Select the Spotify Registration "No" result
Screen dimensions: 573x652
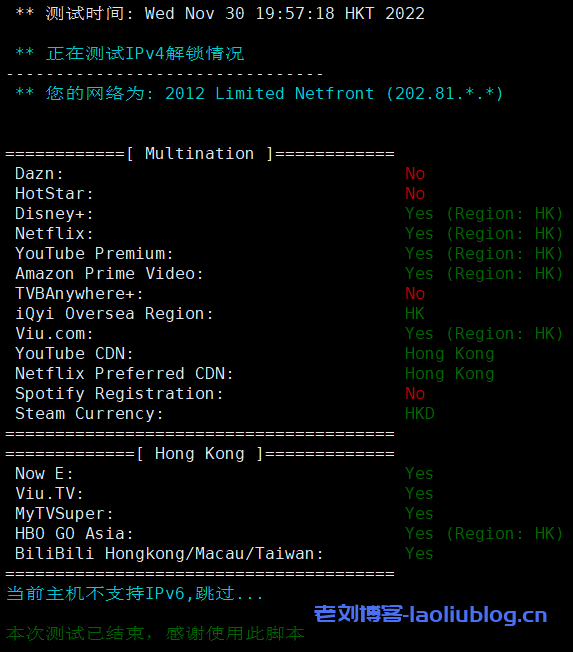point(415,393)
